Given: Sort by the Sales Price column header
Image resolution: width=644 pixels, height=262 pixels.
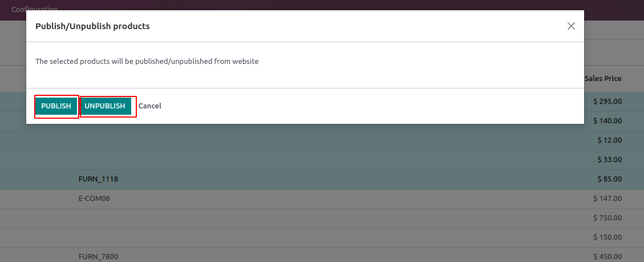Looking at the screenshot, I should click(603, 78).
